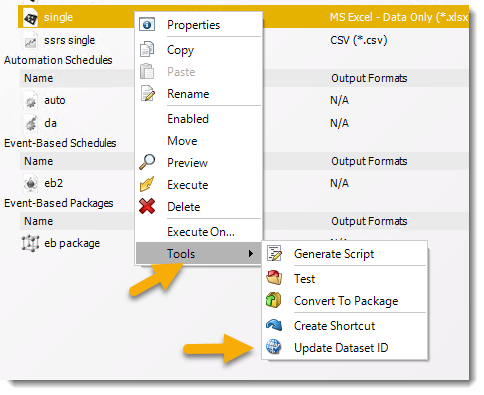Click the Automation Schedules Name column header
Image resolution: width=484 pixels, height=395 pixels.
[39, 78]
